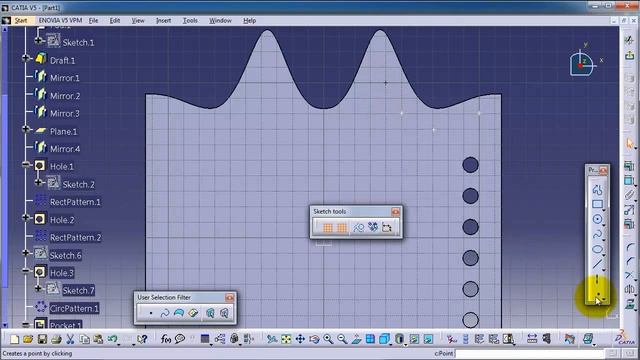Click the tree scroll-up arrow
Screen dimensions: 640x360
(4, 29)
